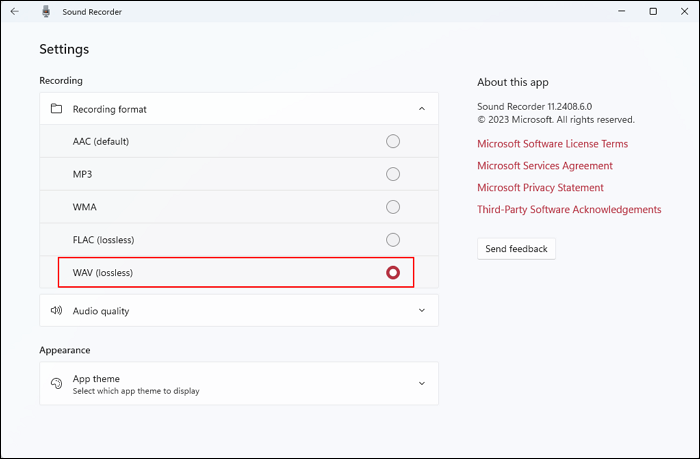This screenshot has width=700, height=459.
Task: Click 'Select which app theme to display' text
Action: (x=136, y=391)
